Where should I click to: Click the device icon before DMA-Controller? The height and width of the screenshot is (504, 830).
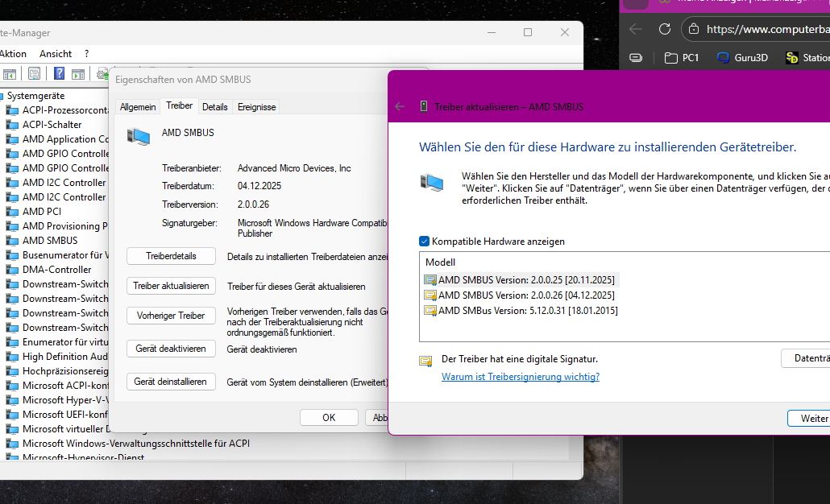12,270
